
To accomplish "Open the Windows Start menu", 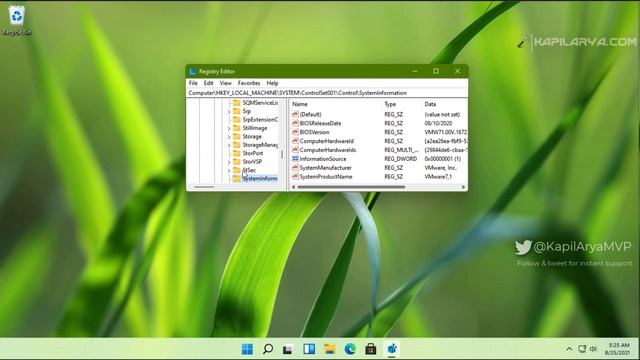I will tap(247, 349).
